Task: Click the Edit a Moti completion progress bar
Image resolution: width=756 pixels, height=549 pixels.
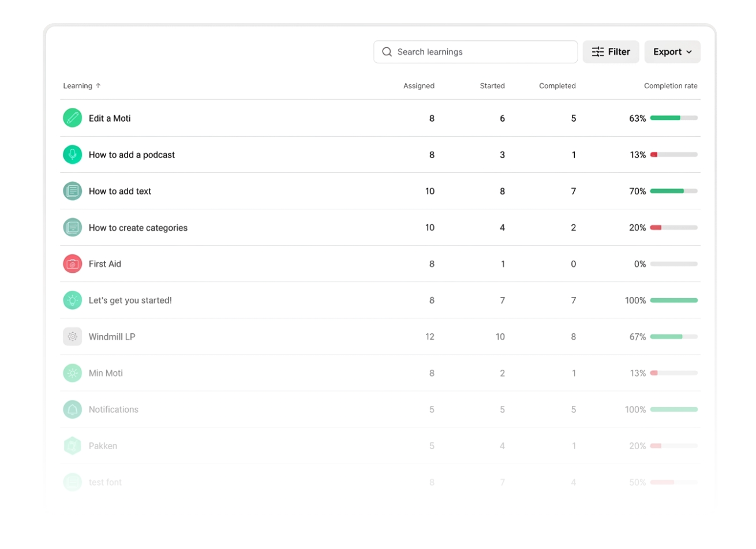Action: coord(674,118)
